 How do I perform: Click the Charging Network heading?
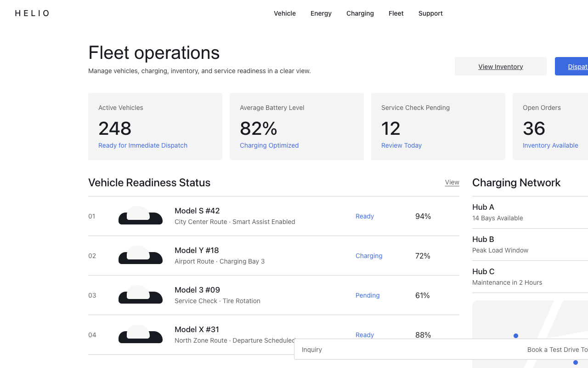[516, 183]
